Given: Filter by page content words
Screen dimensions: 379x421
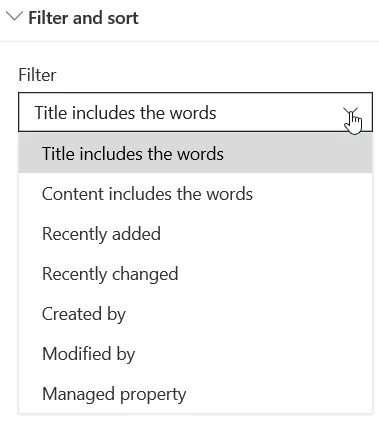Looking at the screenshot, I should [195, 194].
